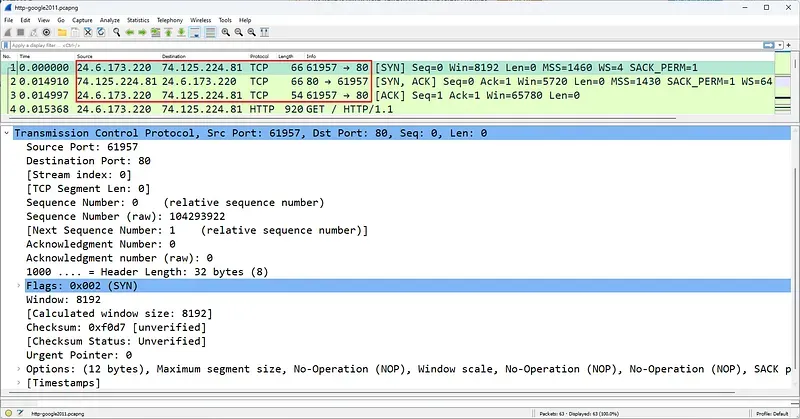Viewport: 800px width, 419px height.
Task: Select packet 3 ACK row
Action: click(388, 95)
